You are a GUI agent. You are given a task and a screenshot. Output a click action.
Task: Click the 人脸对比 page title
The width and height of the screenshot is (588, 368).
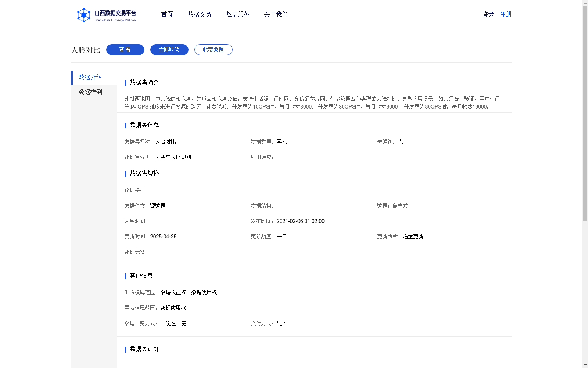click(x=86, y=50)
